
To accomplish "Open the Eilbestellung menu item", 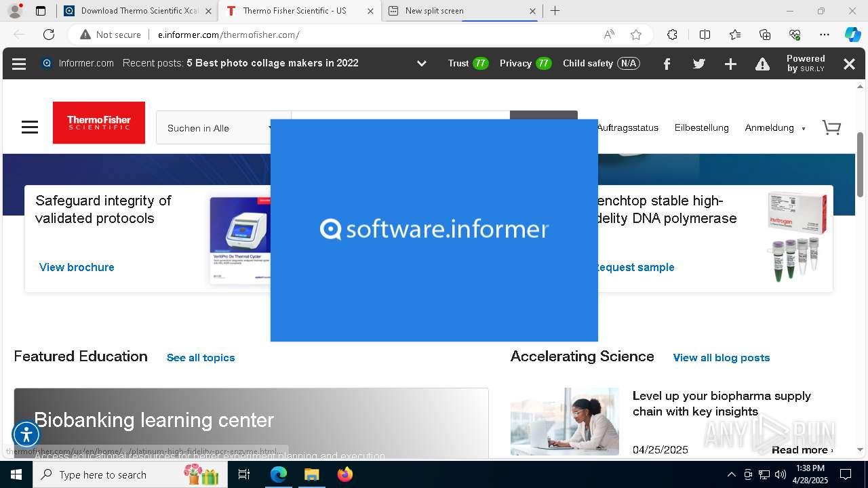I will click(701, 127).
